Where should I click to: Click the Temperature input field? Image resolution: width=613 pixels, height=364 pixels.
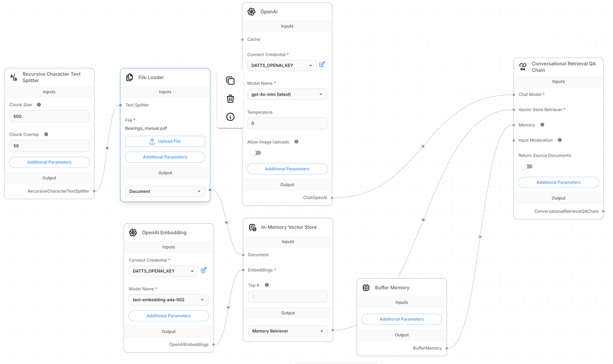pos(287,123)
